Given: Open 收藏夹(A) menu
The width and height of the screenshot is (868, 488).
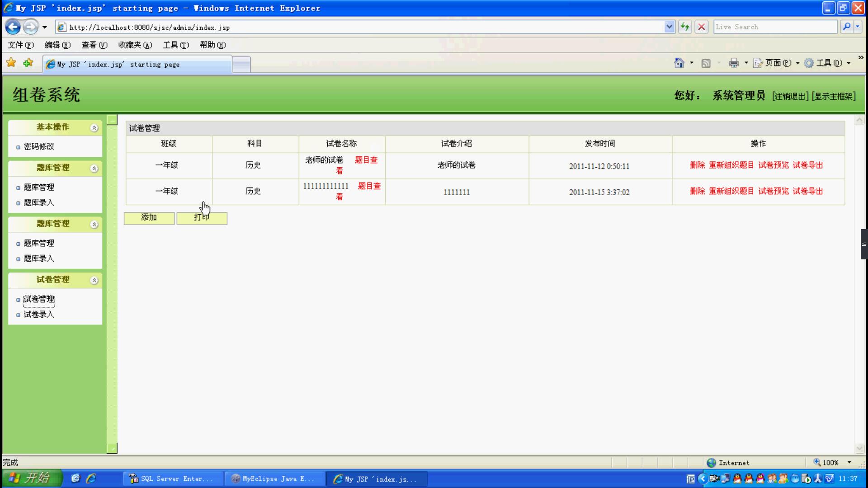Looking at the screenshot, I should click(135, 45).
